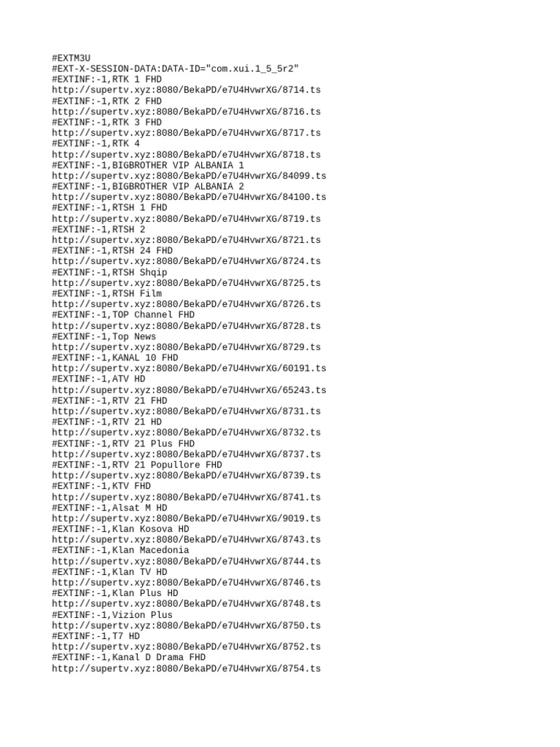
Task: Open the Vizion Plus 8750.ts link
Action: pyautogui.click(x=186, y=625)
